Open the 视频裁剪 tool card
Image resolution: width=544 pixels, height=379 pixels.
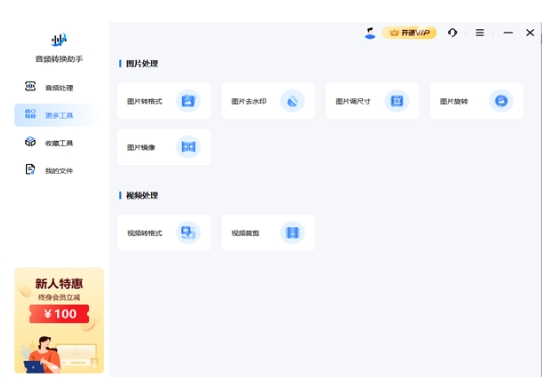coord(268,233)
